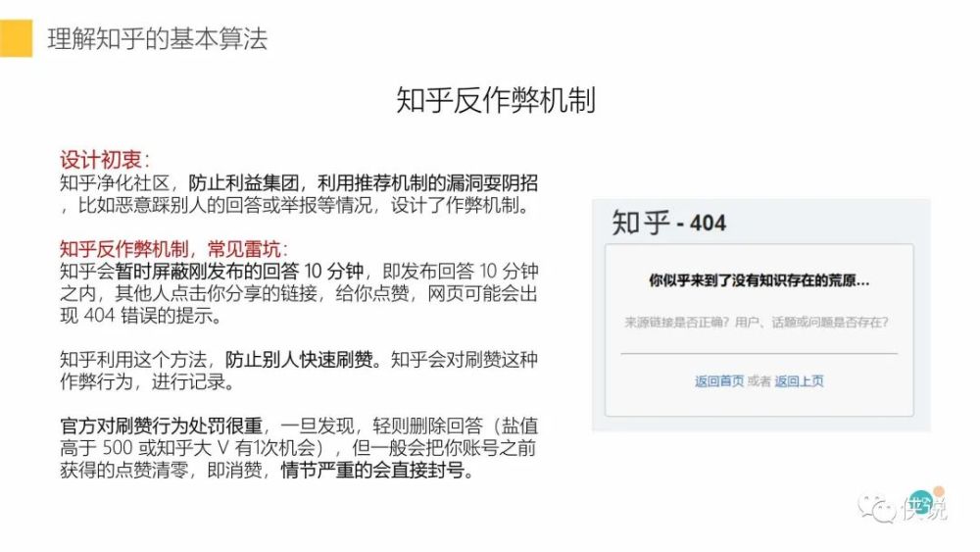Click the bold phrase 情节严重的会直接封号
Screen dimensions: 980x552
371,470
